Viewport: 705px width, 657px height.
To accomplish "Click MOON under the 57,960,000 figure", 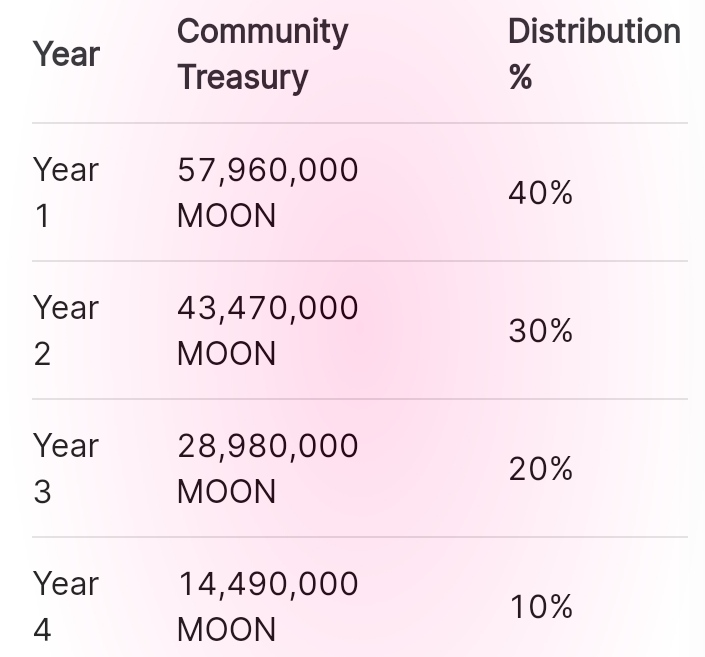I will [x=226, y=216].
